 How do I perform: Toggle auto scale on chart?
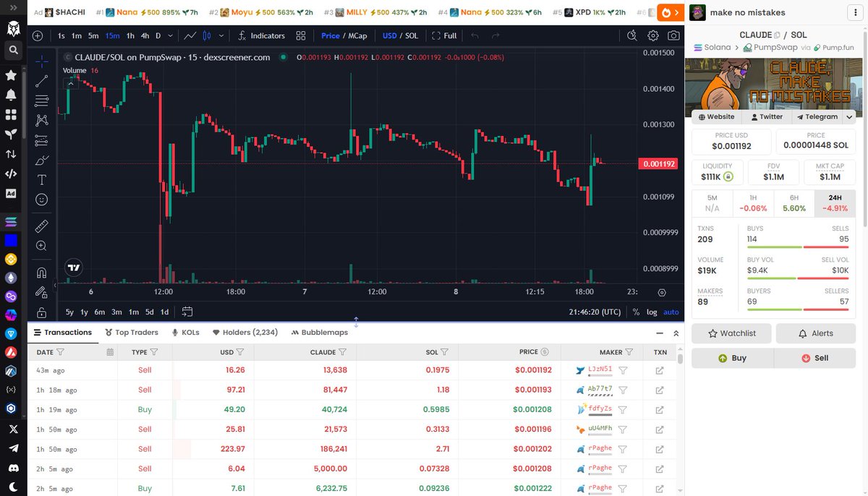coord(671,312)
